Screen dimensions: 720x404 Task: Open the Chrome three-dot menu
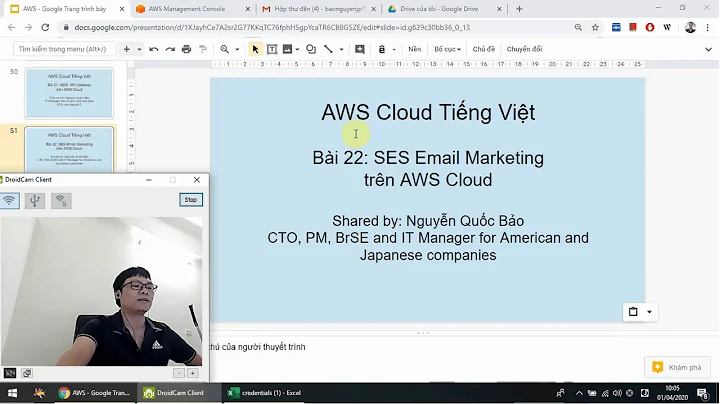click(708, 28)
